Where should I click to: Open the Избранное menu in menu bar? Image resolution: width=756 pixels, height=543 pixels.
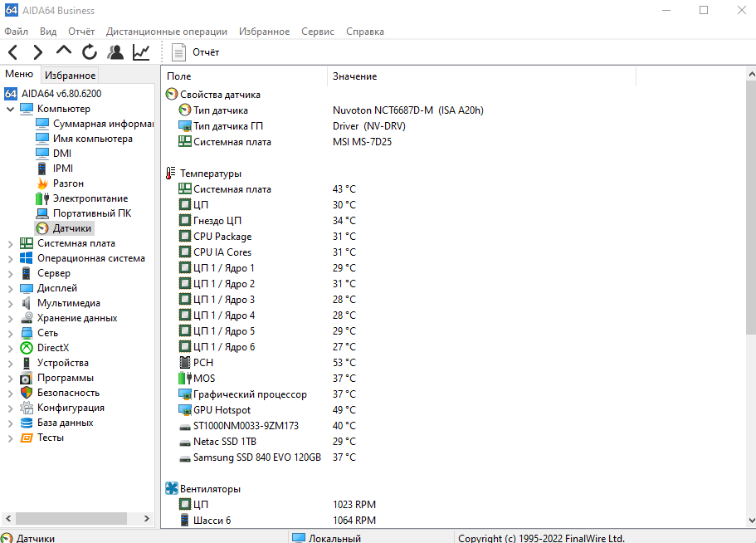tap(264, 32)
